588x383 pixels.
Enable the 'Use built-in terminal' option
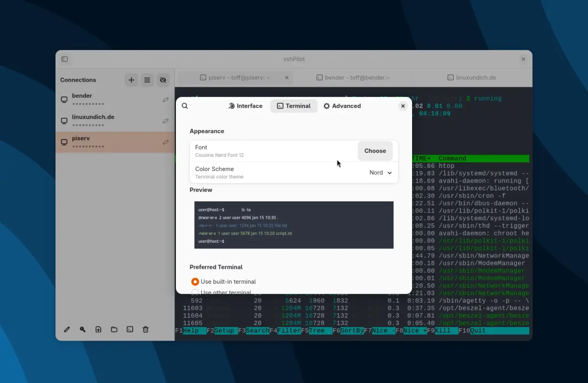coord(195,281)
